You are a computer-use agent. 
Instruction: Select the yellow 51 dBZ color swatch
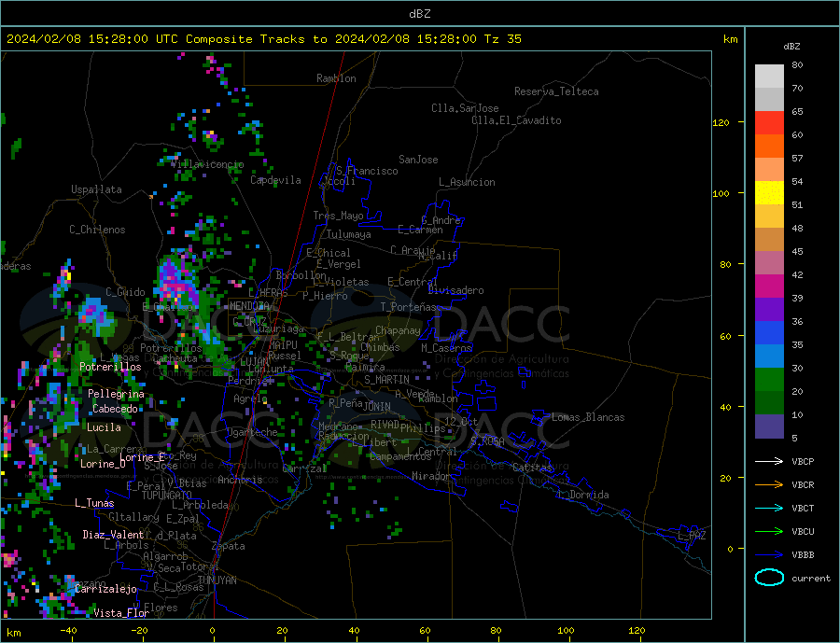click(769, 193)
